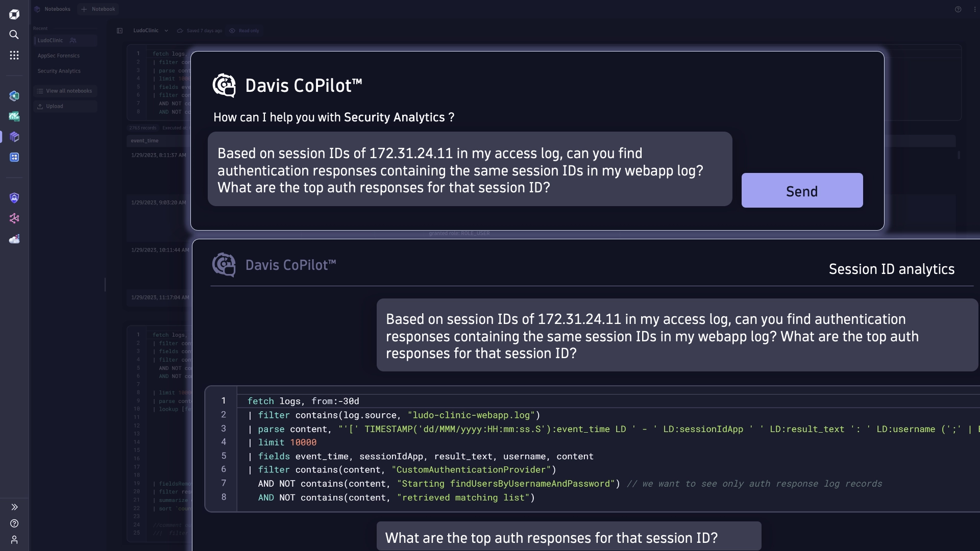Open the Notebooks tab in top bar
The height and width of the screenshot is (551, 980).
[53, 9]
